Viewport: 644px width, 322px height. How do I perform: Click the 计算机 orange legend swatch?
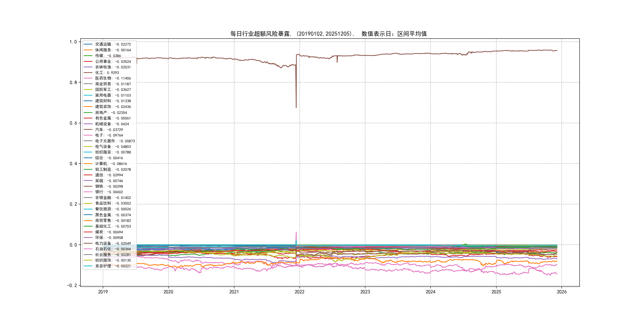(x=88, y=164)
